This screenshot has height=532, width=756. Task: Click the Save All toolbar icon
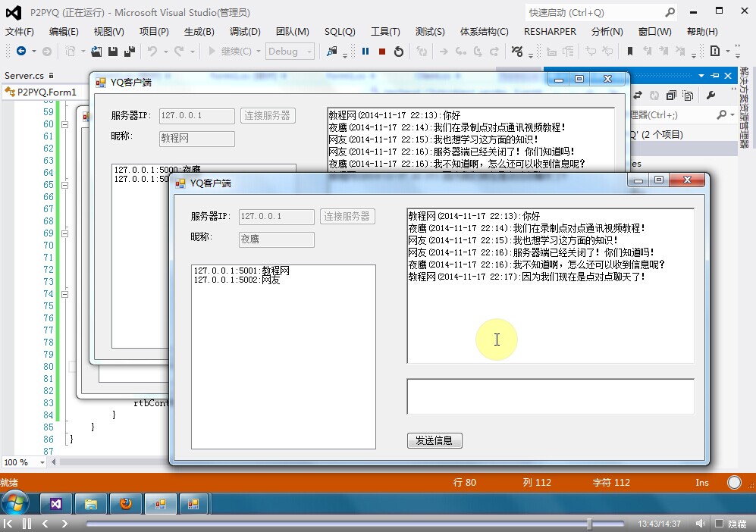click(x=129, y=52)
